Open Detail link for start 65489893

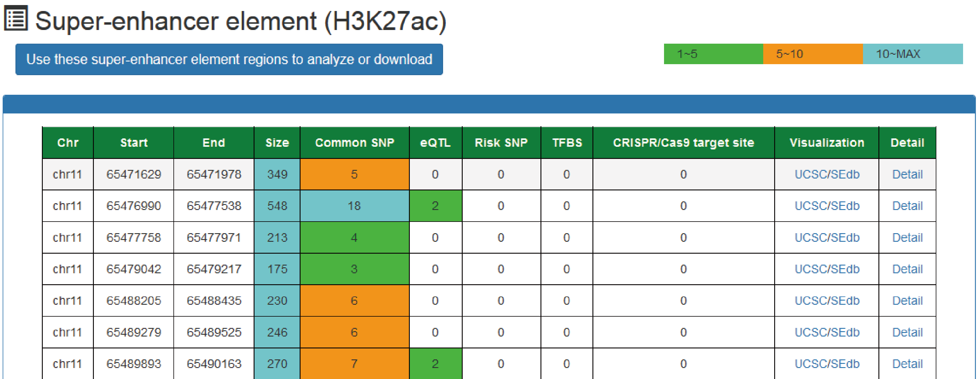(907, 364)
